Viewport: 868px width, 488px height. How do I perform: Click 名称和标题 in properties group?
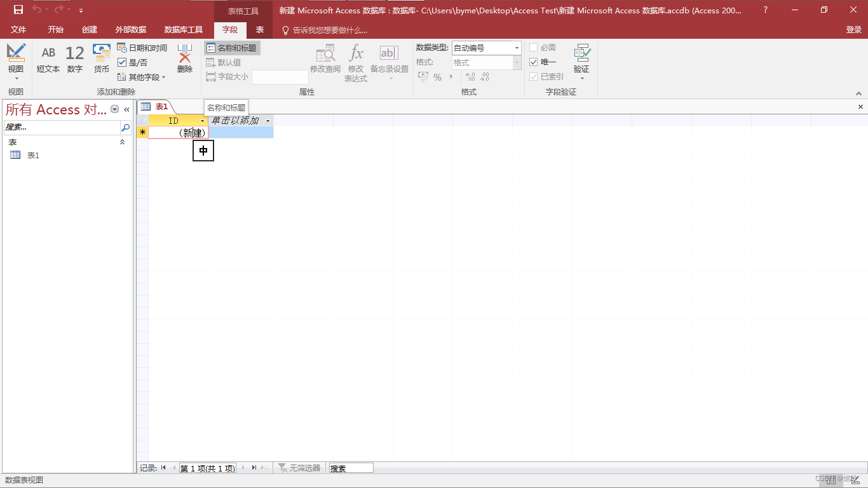[x=232, y=48]
